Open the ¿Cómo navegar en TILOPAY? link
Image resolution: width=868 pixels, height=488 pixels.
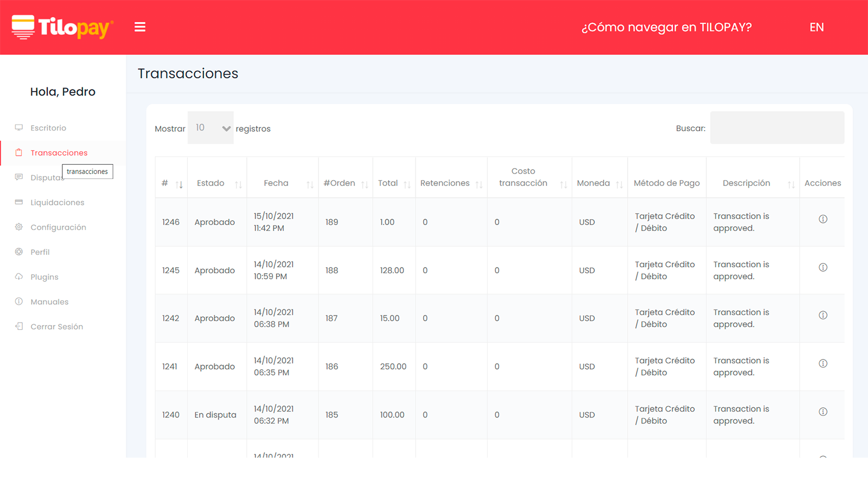click(x=667, y=27)
